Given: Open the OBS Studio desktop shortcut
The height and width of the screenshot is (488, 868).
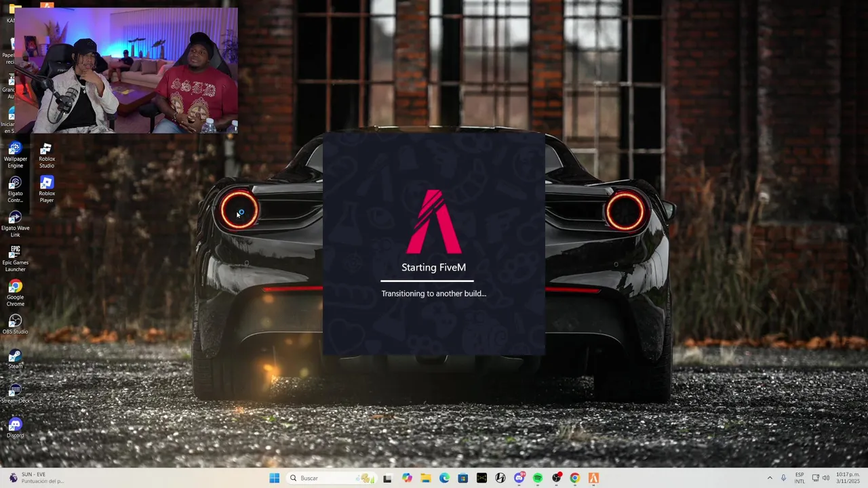Looking at the screenshot, I should click(15, 324).
